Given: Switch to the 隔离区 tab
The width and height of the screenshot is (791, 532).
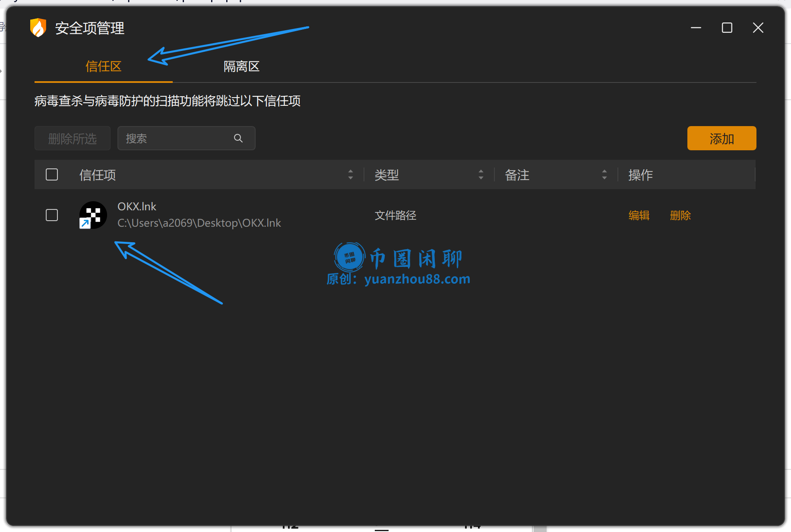Looking at the screenshot, I should click(x=241, y=66).
